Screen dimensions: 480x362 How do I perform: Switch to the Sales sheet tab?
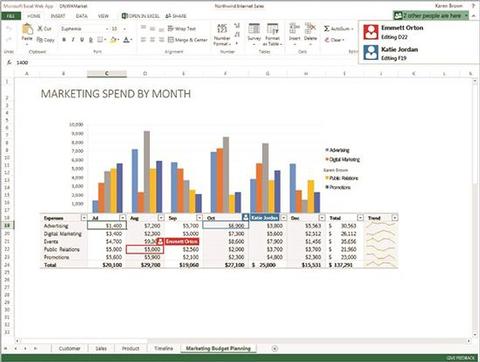click(x=101, y=348)
